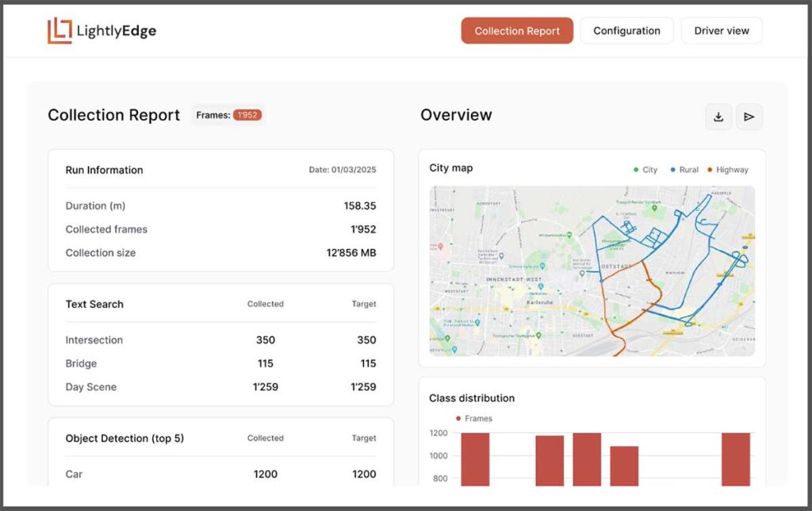Select the Car row in Object Detection

(220, 474)
